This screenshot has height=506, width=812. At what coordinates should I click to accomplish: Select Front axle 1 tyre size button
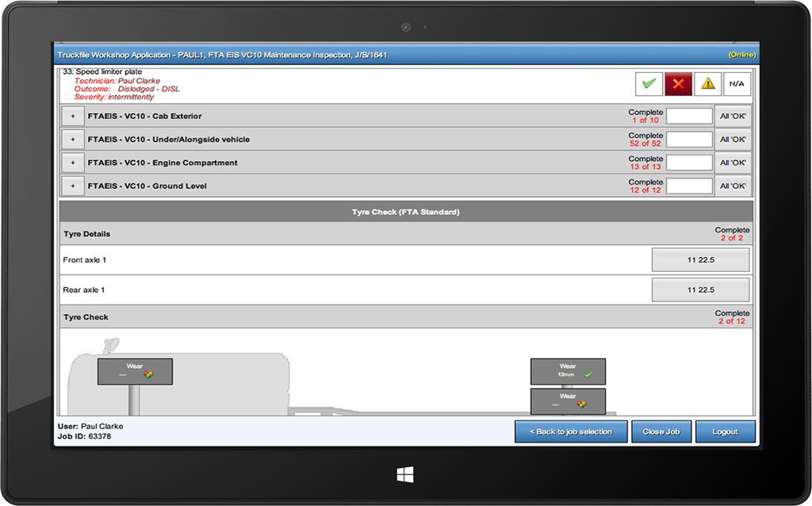700,260
